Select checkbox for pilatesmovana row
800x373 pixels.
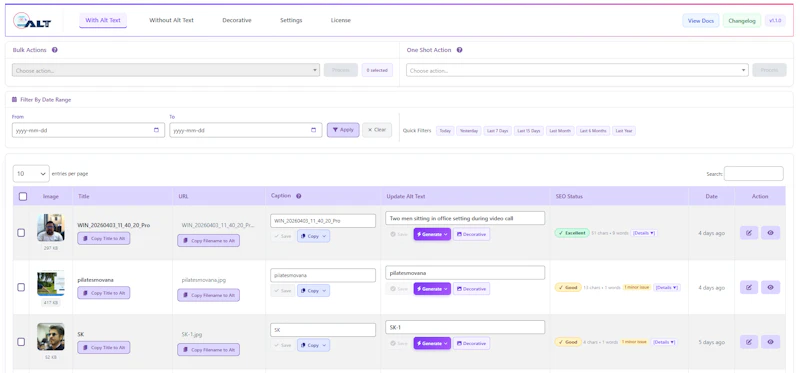pyautogui.click(x=21, y=287)
